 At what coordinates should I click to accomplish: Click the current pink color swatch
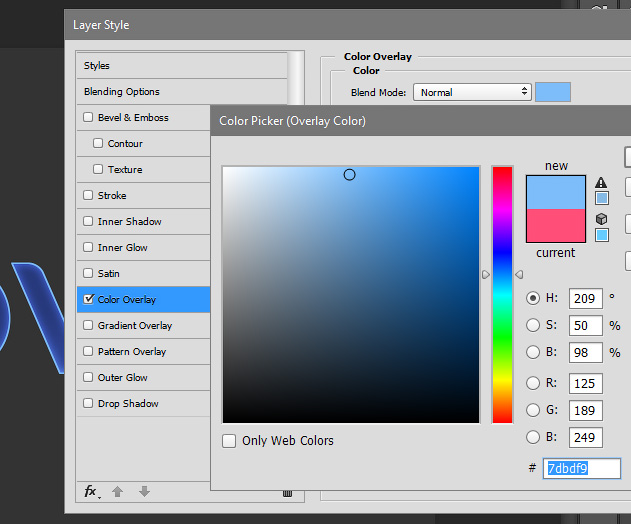click(x=556, y=225)
